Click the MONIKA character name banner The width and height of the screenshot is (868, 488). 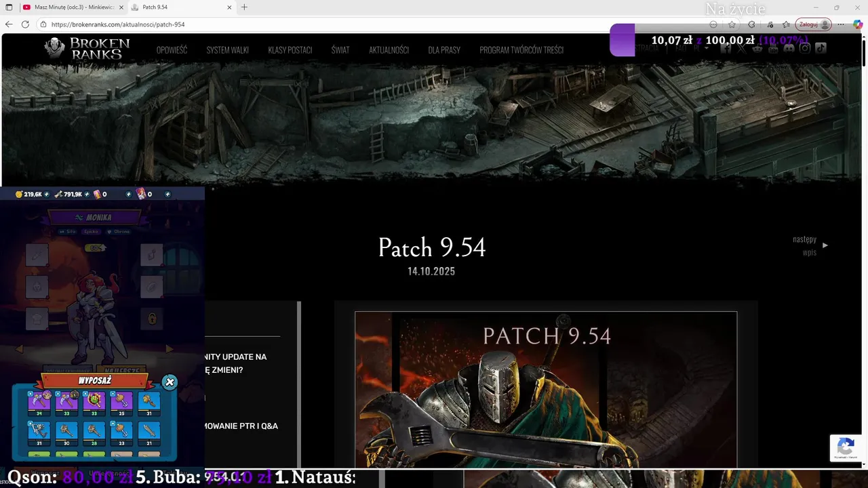pyautogui.click(x=94, y=217)
